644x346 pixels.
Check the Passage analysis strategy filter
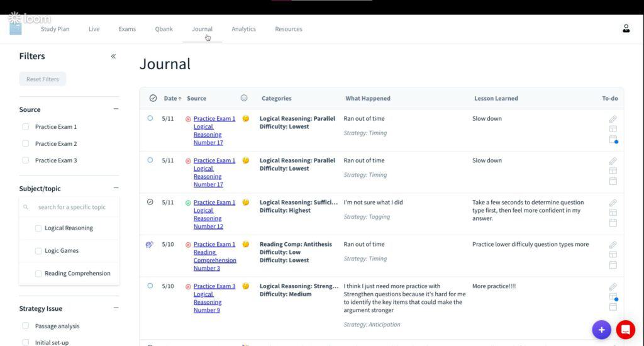click(25, 326)
